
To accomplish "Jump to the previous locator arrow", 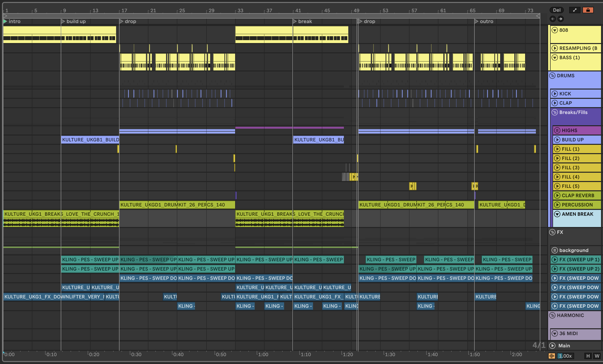I will 553,19.
